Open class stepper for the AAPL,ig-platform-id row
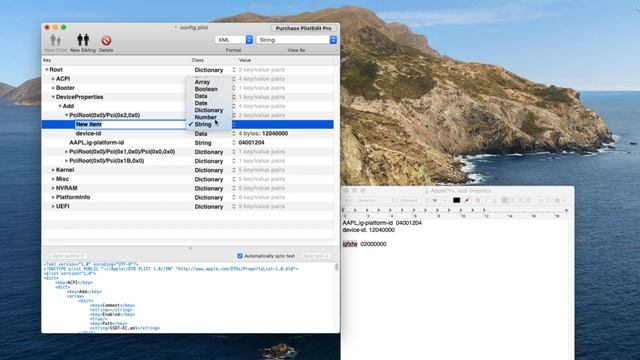 (x=234, y=142)
